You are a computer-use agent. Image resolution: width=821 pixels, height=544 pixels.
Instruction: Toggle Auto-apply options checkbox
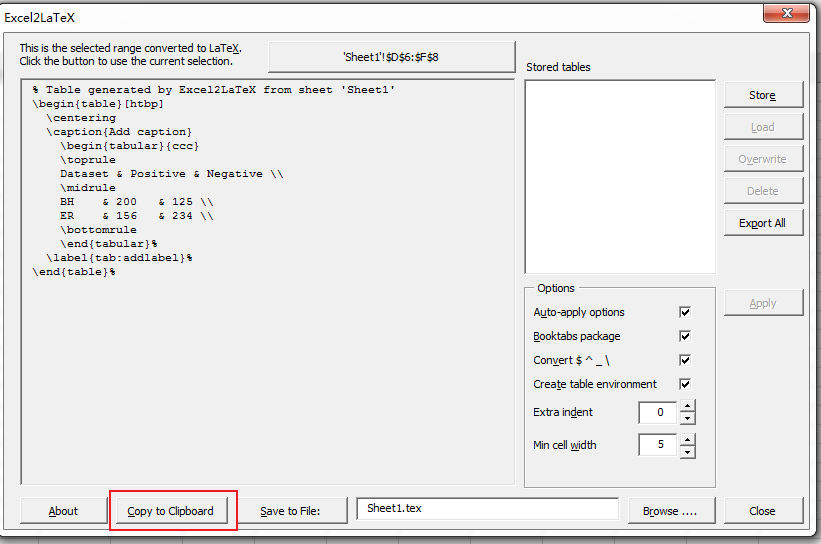(685, 312)
